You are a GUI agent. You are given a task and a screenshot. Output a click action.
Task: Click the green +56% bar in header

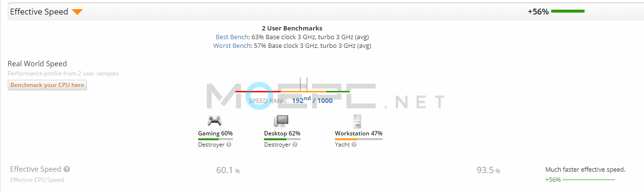pos(568,11)
